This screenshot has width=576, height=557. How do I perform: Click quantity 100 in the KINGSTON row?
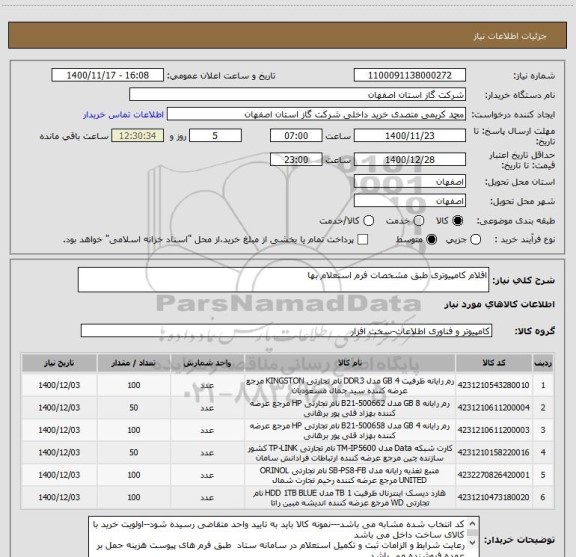134,385
